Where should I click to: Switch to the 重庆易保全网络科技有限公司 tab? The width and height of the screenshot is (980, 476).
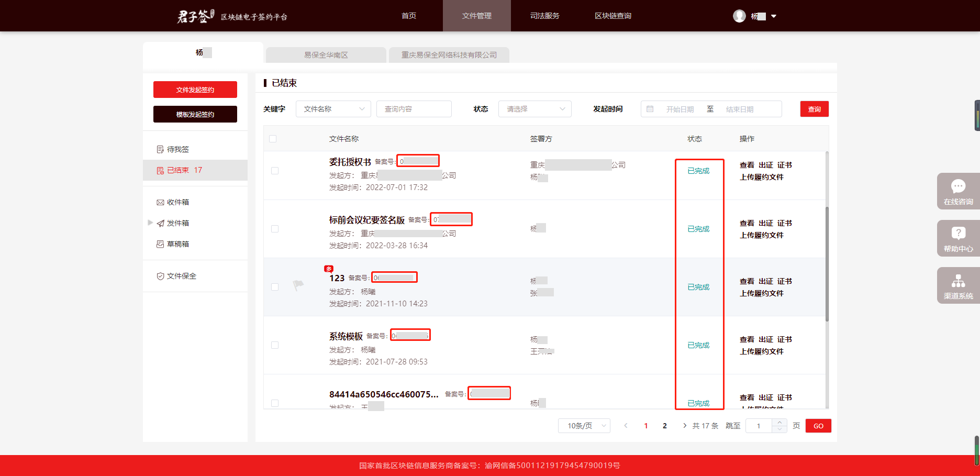[449, 55]
